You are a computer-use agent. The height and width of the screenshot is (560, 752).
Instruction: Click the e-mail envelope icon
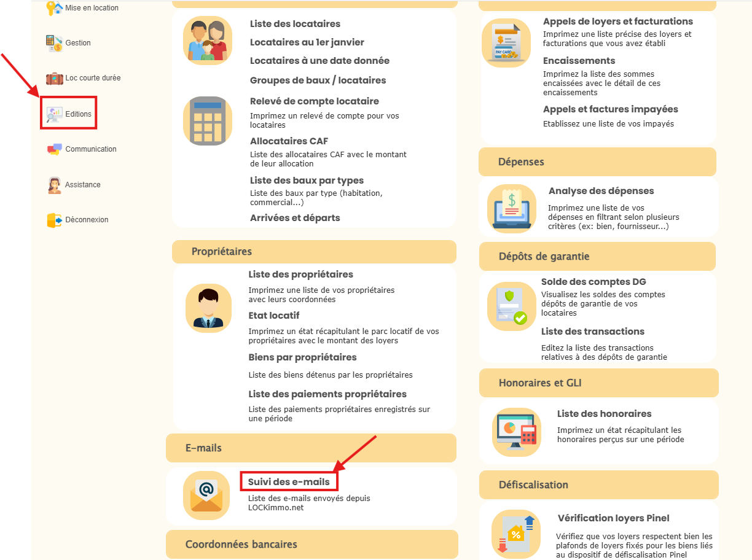pyautogui.click(x=206, y=496)
